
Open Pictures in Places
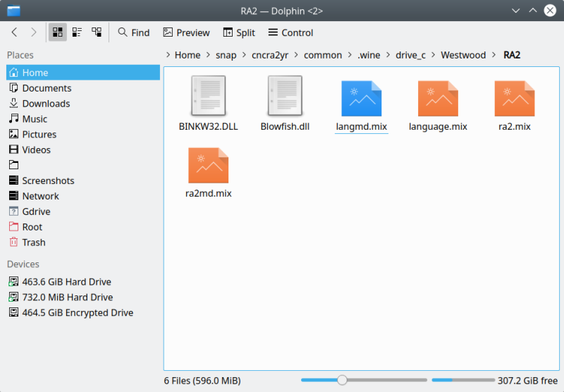(x=83, y=135)
